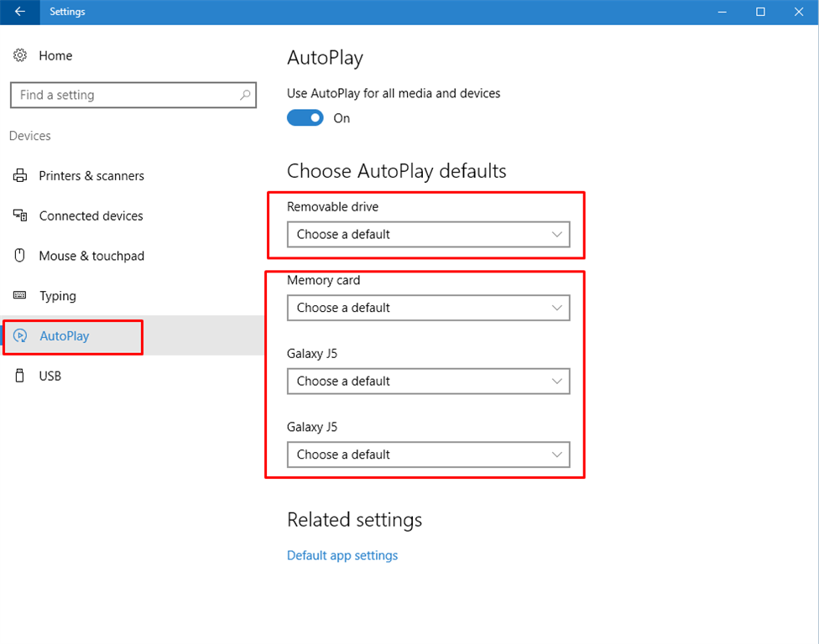Click the USB icon in sidebar
Viewport: 819px width, 644px height.
coord(20,376)
